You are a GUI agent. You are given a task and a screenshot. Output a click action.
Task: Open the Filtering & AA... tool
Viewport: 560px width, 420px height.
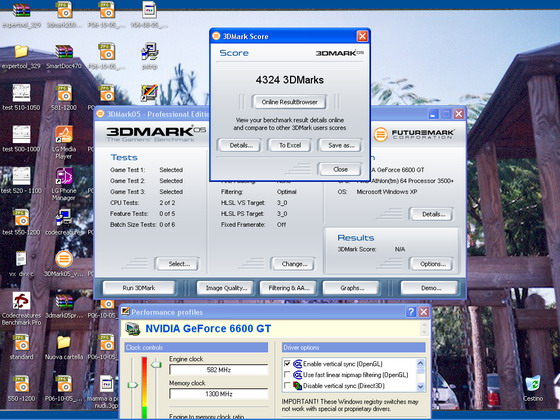pyautogui.click(x=289, y=288)
